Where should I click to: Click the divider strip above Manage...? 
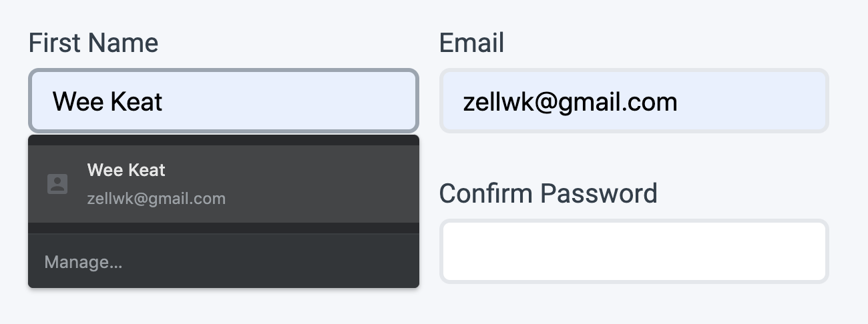pyautogui.click(x=223, y=228)
